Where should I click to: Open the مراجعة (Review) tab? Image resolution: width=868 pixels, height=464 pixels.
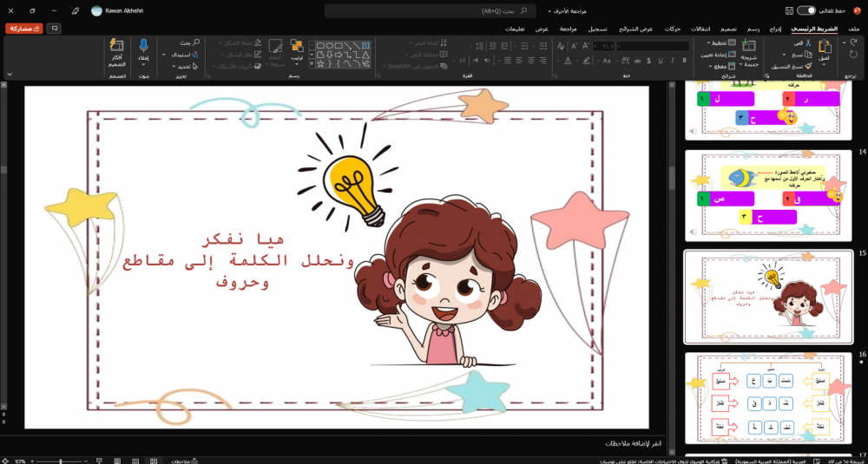[x=567, y=29]
